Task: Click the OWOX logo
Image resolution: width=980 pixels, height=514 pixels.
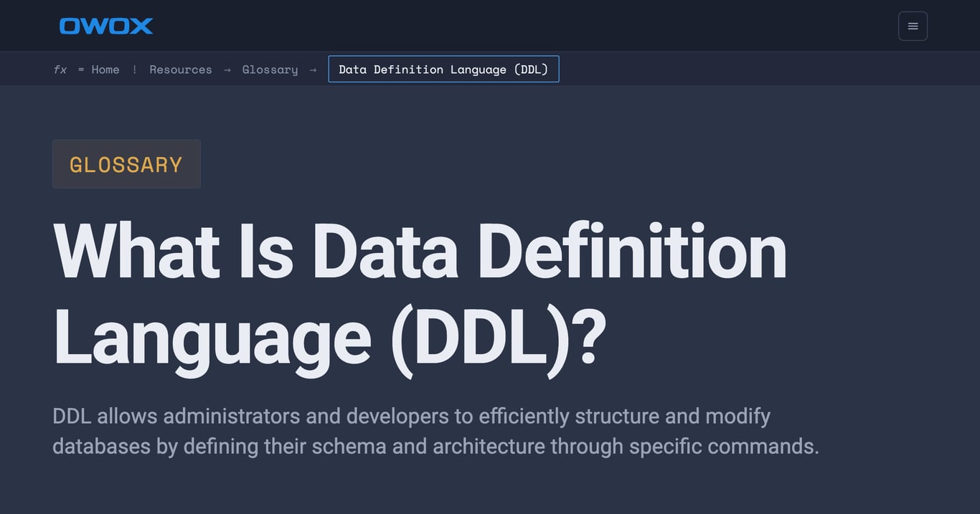Action: click(106, 26)
